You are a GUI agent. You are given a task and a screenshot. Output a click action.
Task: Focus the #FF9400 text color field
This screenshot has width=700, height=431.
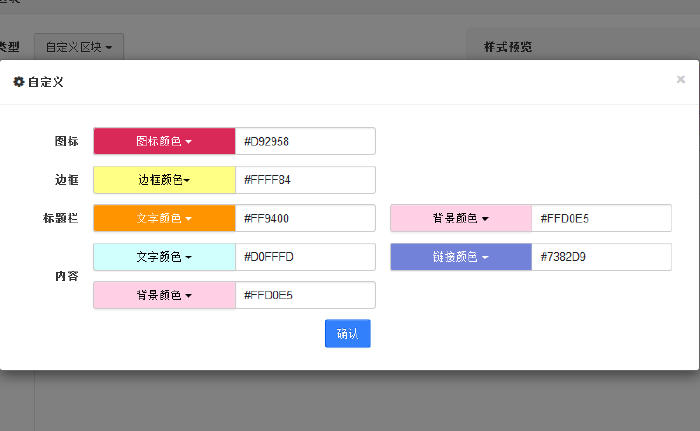tap(305, 218)
